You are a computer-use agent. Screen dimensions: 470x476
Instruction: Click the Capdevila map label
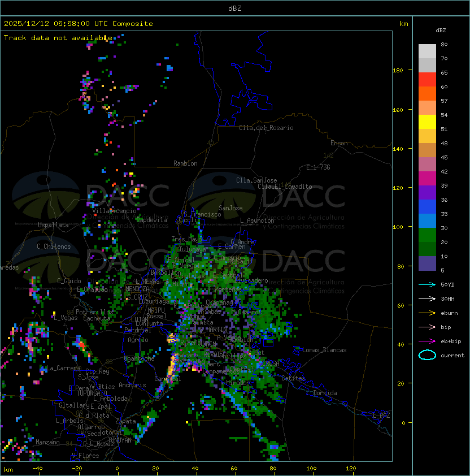(x=151, y=220)
